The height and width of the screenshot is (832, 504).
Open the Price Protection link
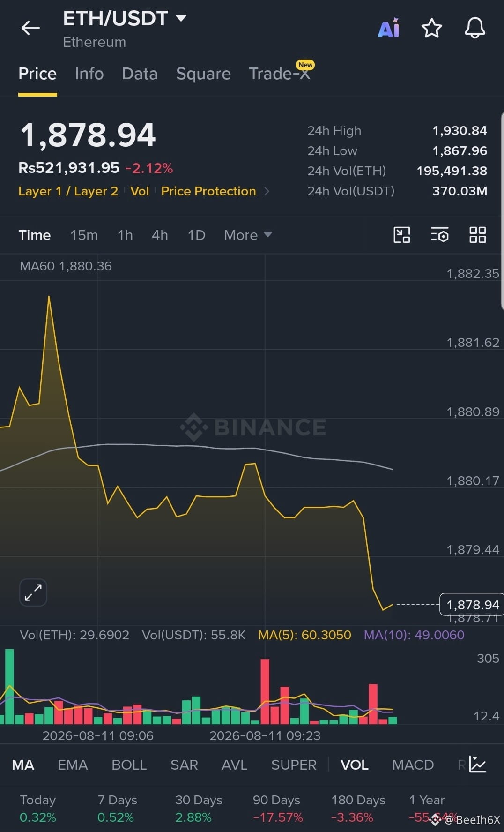point(208,191)
